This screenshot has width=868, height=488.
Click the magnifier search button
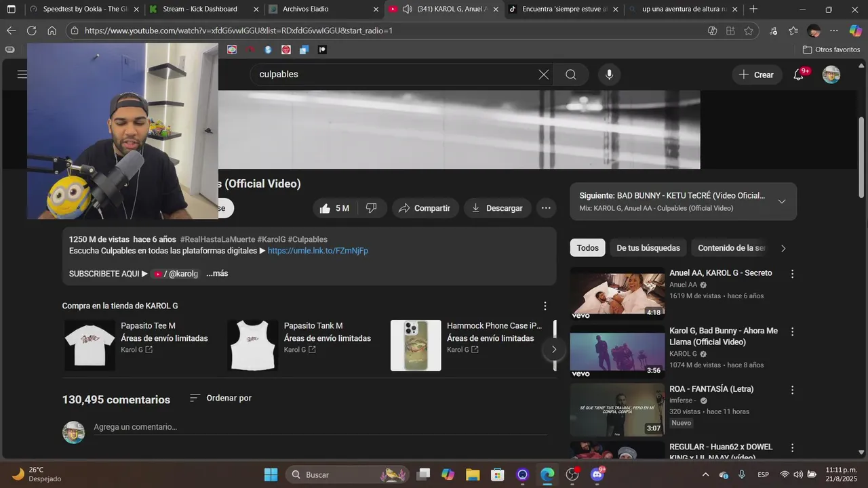click(x=571, y=75)
